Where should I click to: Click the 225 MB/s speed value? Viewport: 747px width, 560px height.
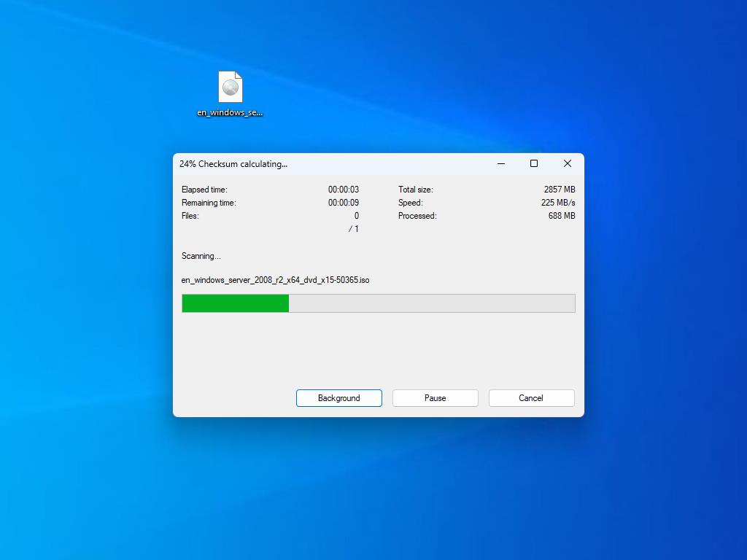558,203
